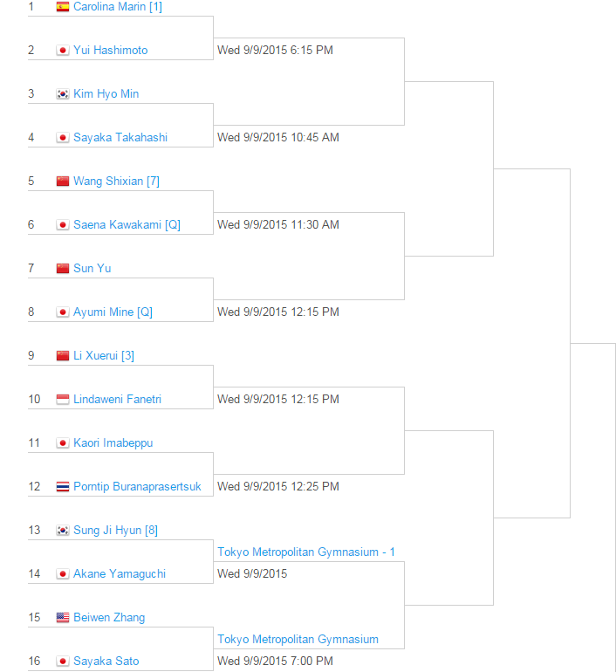Click the Korea flag next to Kim Hyo Min
Image resolution: width=616 pixels, height=672 pixels.
62,94
